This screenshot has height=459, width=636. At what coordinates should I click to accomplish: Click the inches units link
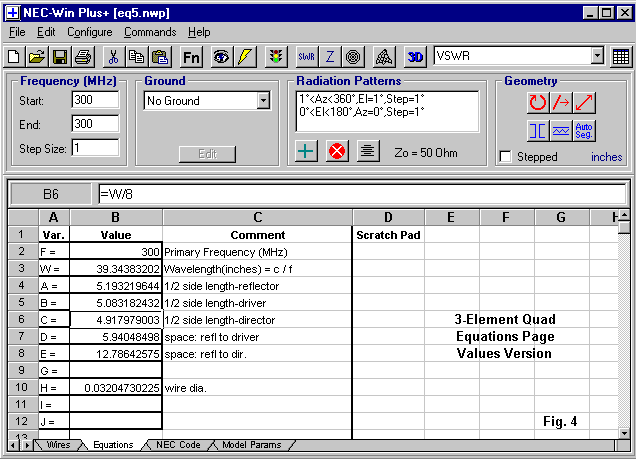pos(606,157)
